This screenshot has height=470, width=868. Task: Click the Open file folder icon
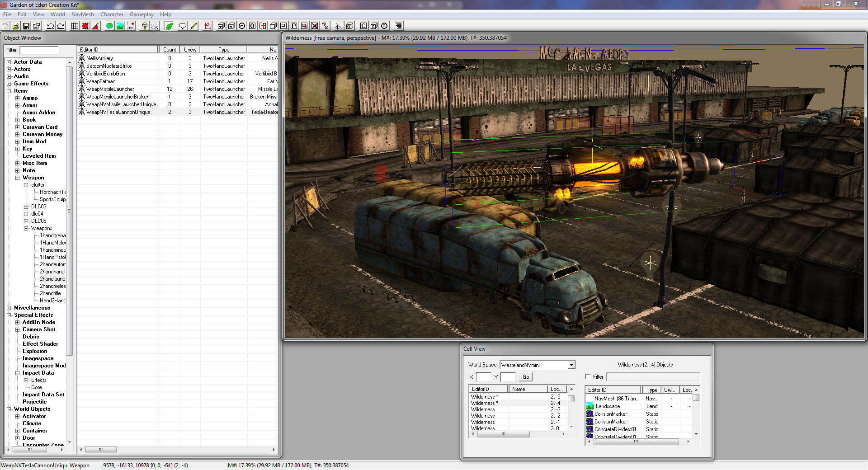click(x=16, y=26)
